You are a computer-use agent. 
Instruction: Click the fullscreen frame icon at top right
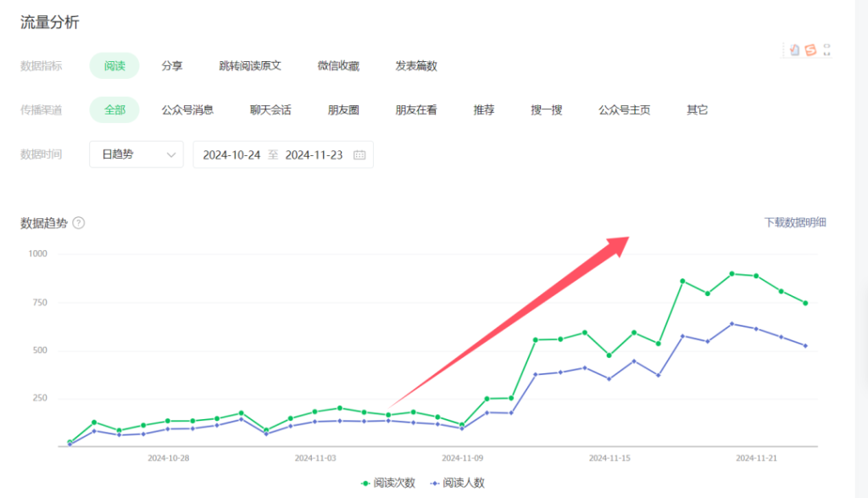(827, 50)
